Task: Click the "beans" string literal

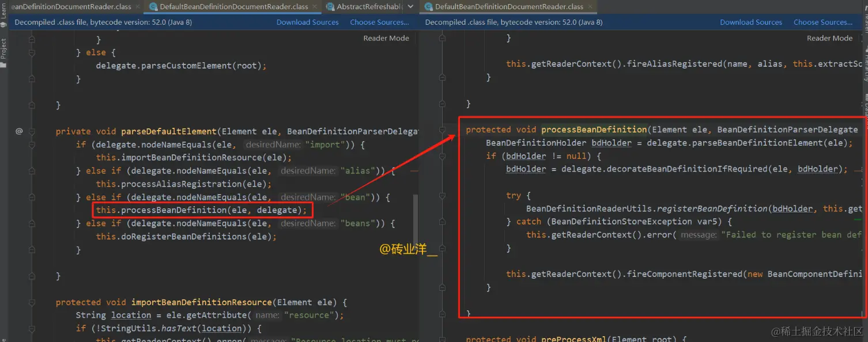Action: click(359, 223)
